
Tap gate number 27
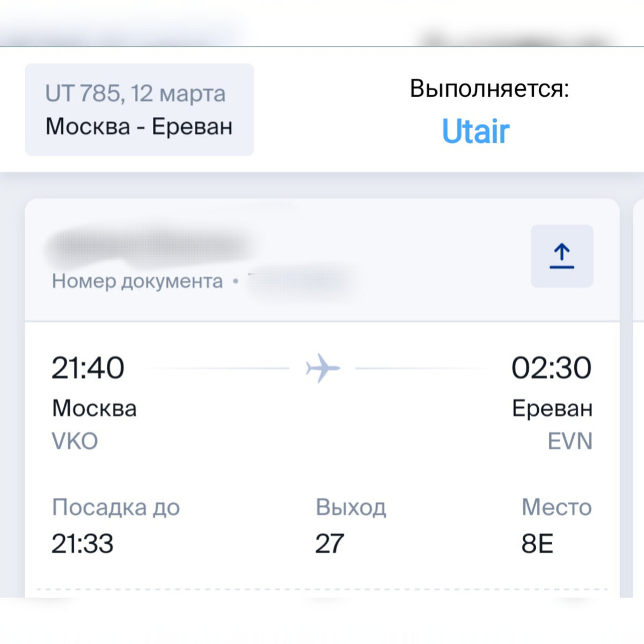point(330,544)
